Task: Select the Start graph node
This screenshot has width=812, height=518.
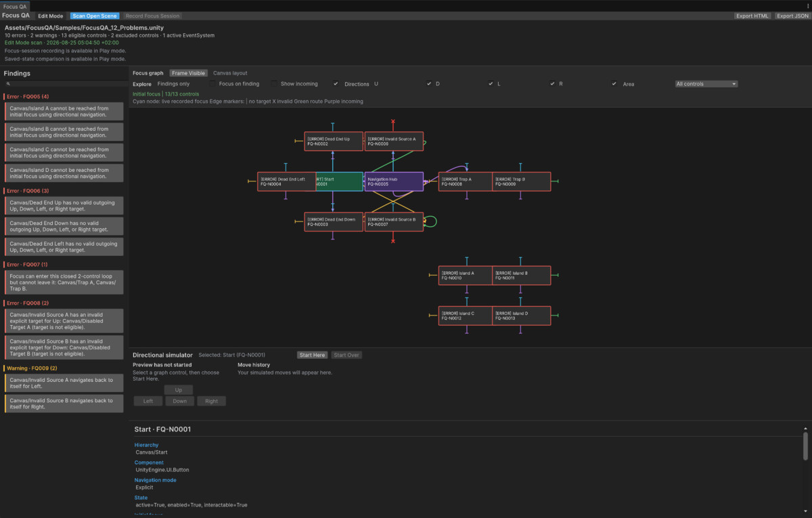Action: pyautogui.click(x=339, y=181)
